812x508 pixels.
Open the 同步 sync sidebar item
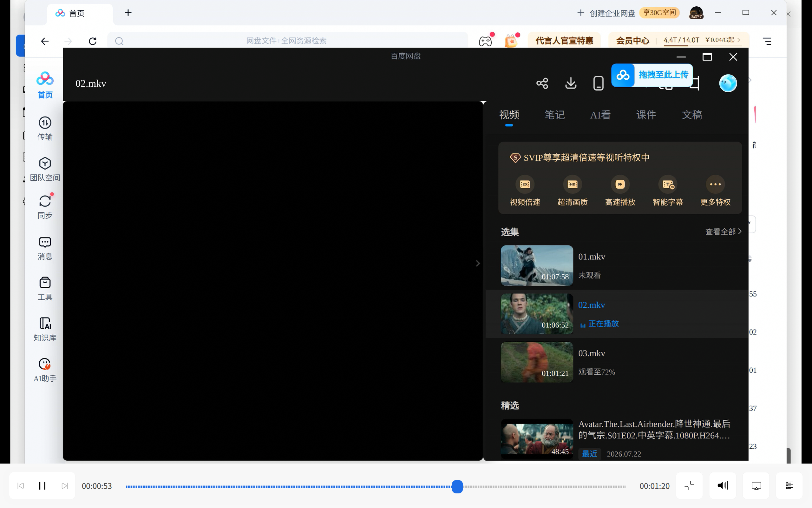45,207
